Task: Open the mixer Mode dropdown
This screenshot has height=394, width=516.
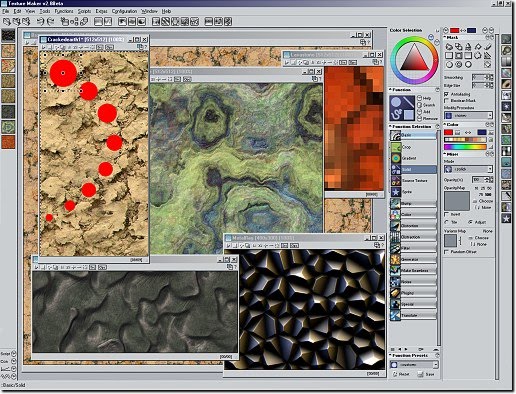Action: tap(468, 169)
